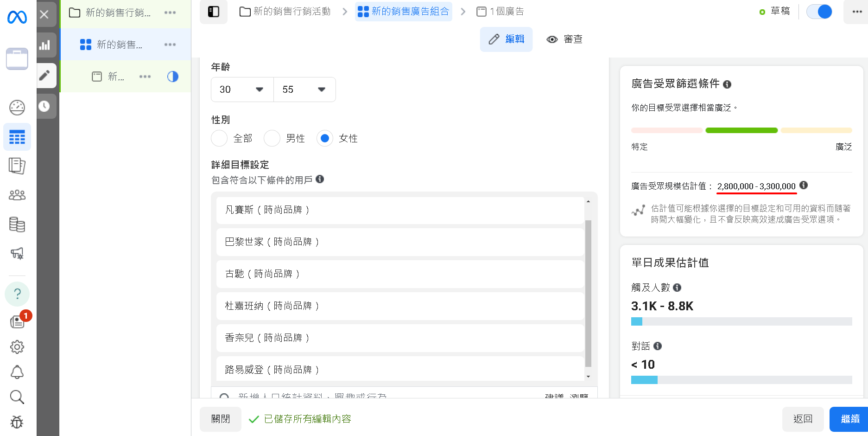Go to 新的銷售廣告組合 breadcrumb
This screenshot has width=868, height=436.
404,12
